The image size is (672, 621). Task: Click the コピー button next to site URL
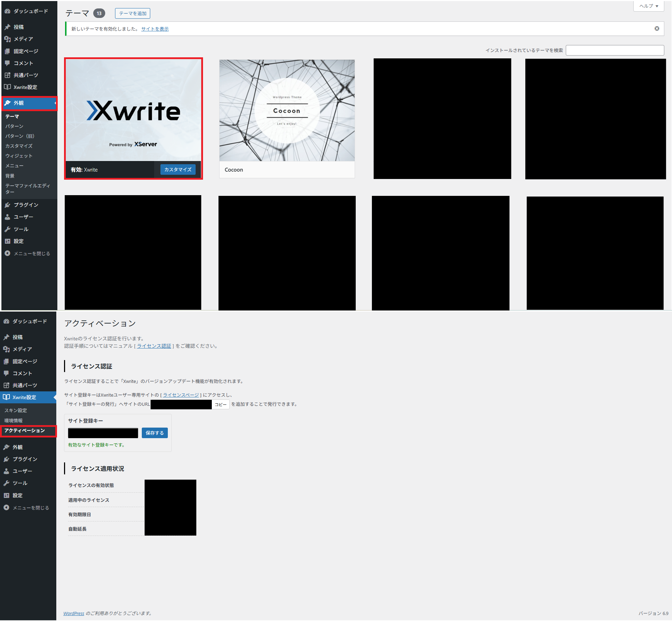coord(221,404)
